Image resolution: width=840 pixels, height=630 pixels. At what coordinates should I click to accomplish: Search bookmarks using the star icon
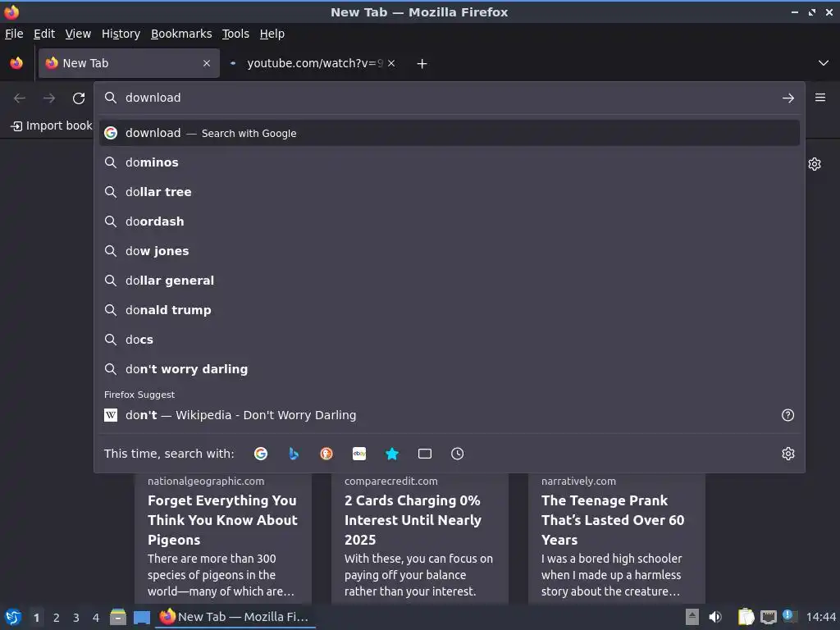point(392,454)
